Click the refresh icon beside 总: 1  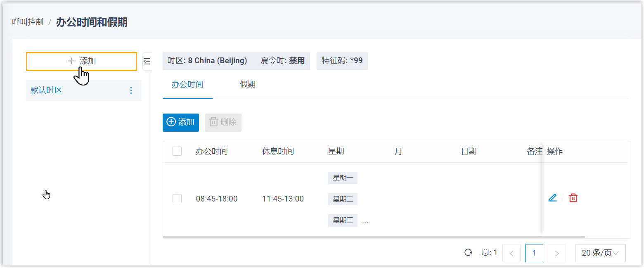pyautogui.click(x=468, y=253)
